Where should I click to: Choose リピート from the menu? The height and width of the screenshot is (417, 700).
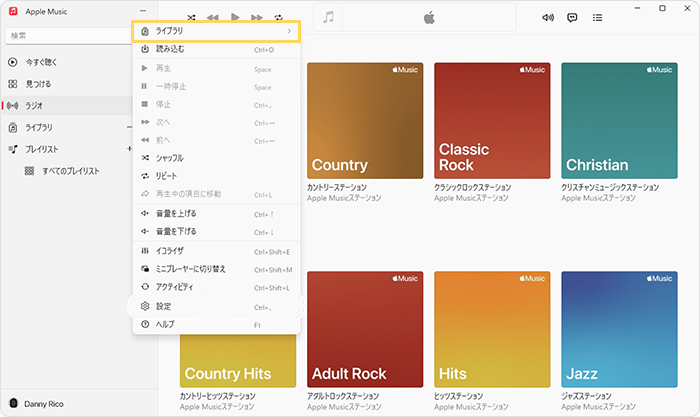tap(216, 176)
